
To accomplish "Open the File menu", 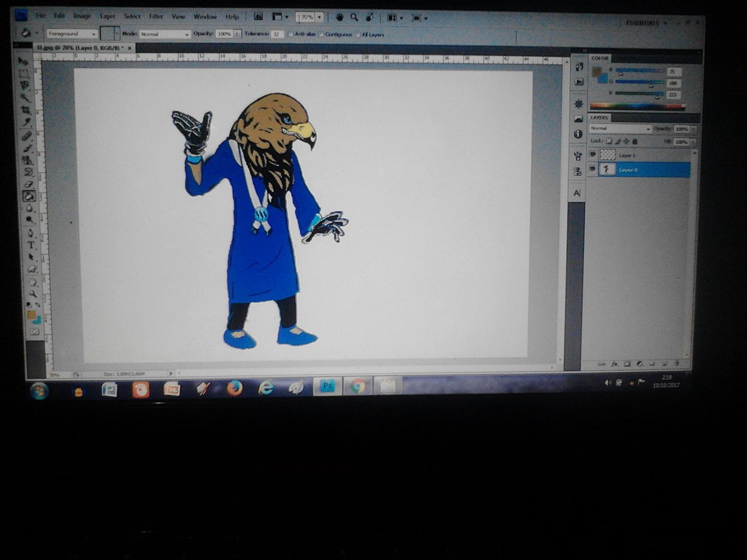I will [40, 15].
